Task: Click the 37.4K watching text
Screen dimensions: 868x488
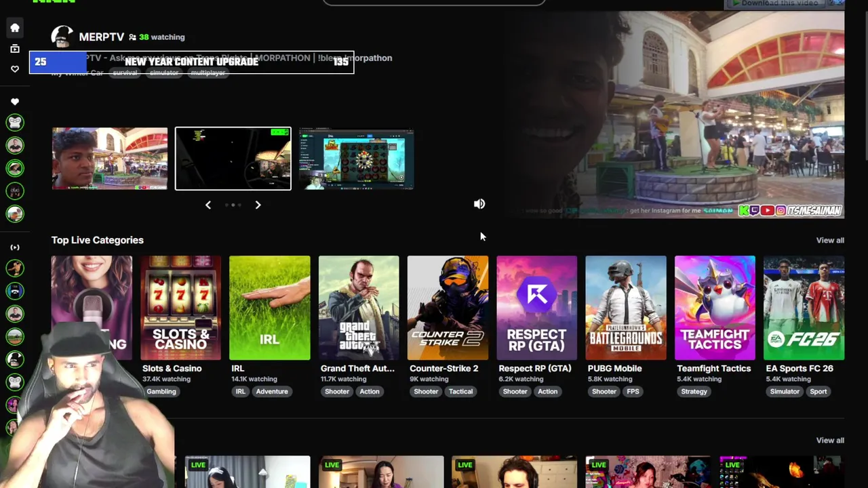Action: (166, 380)
